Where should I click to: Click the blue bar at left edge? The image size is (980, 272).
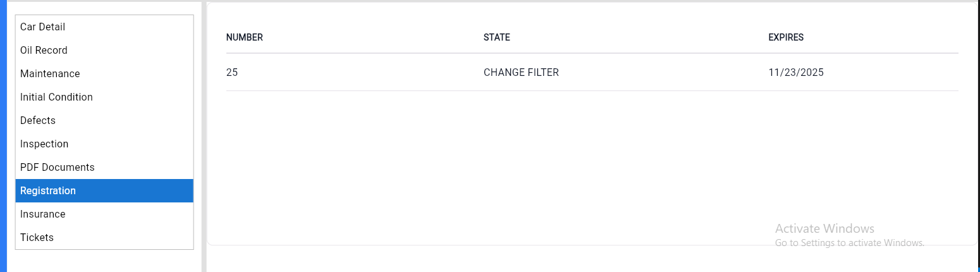(3, 136)
